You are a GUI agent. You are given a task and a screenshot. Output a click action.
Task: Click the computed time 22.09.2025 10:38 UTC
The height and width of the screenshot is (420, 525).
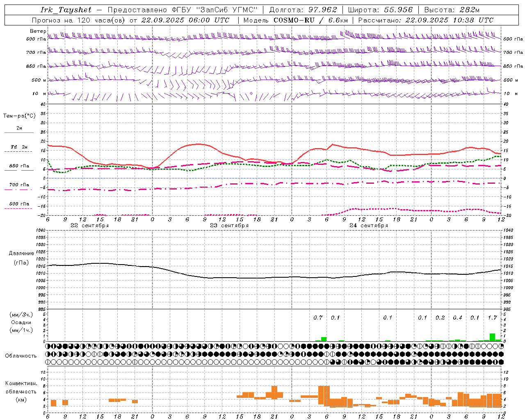coord(449,20)
